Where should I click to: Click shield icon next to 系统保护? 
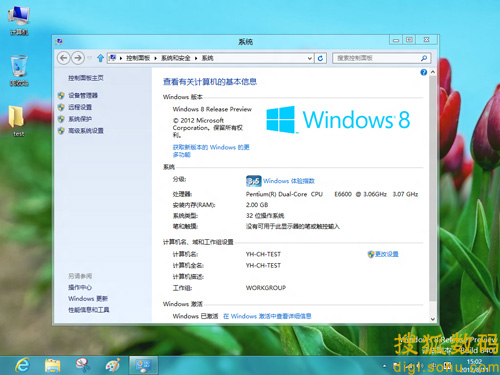point(61,119)
